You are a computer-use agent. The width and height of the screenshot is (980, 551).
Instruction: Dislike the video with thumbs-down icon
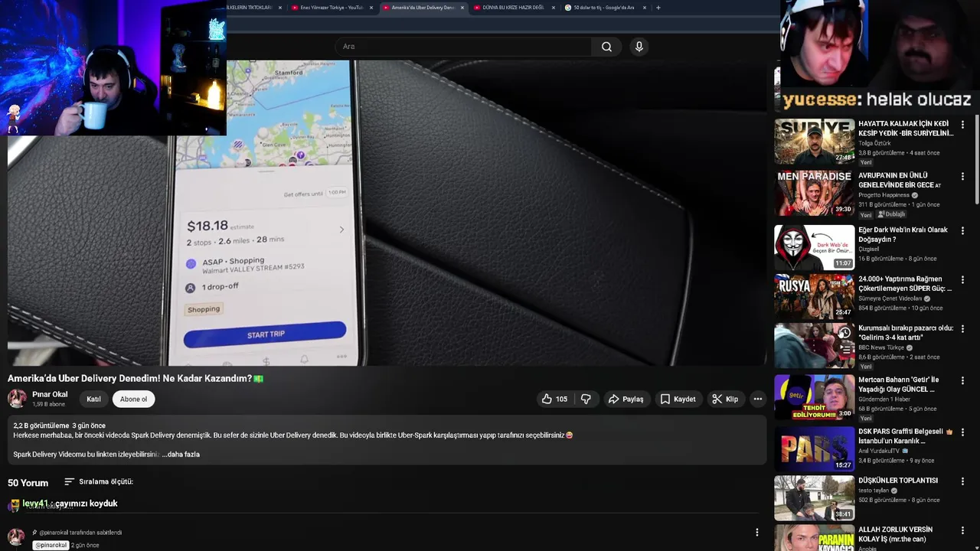[x=586, y=399]
